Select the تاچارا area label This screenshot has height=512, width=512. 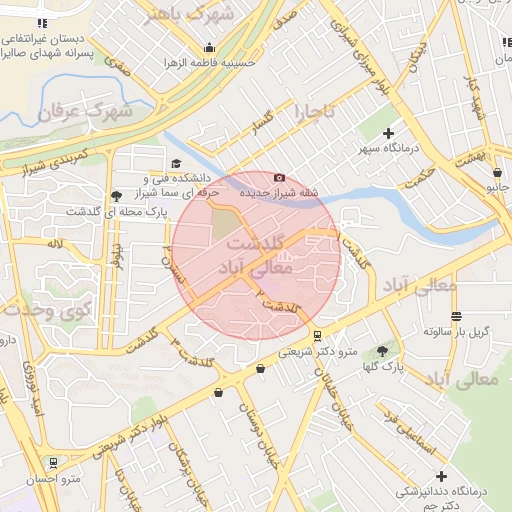[315, 112]
